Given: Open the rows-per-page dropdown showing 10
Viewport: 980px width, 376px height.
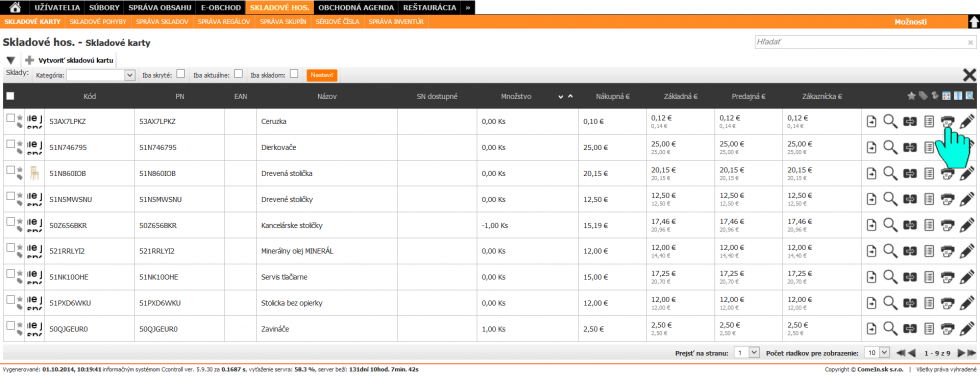Looking at the screenshot, I should (874, 352).
